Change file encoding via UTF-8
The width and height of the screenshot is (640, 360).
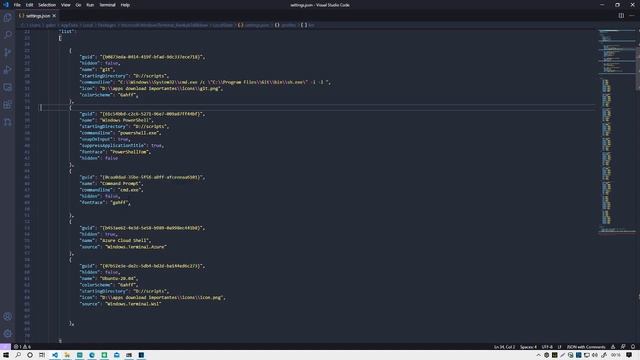click(x=547, y=347)
